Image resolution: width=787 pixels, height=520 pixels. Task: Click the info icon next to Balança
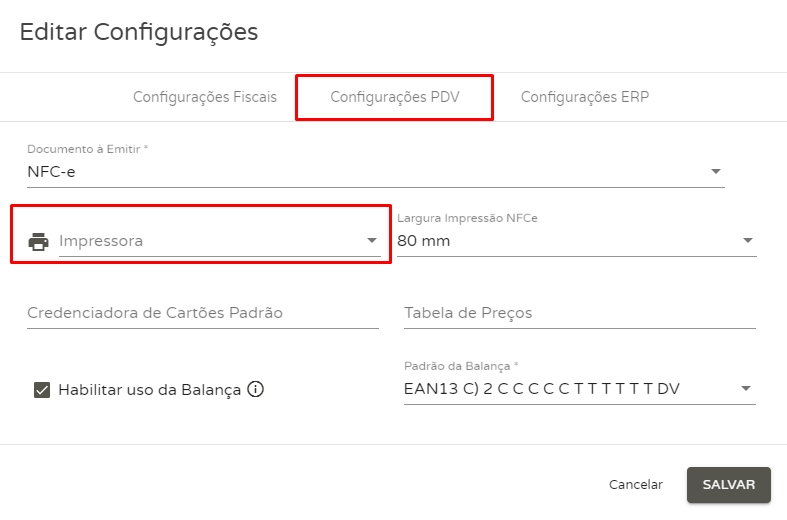(x=255, y=389)
